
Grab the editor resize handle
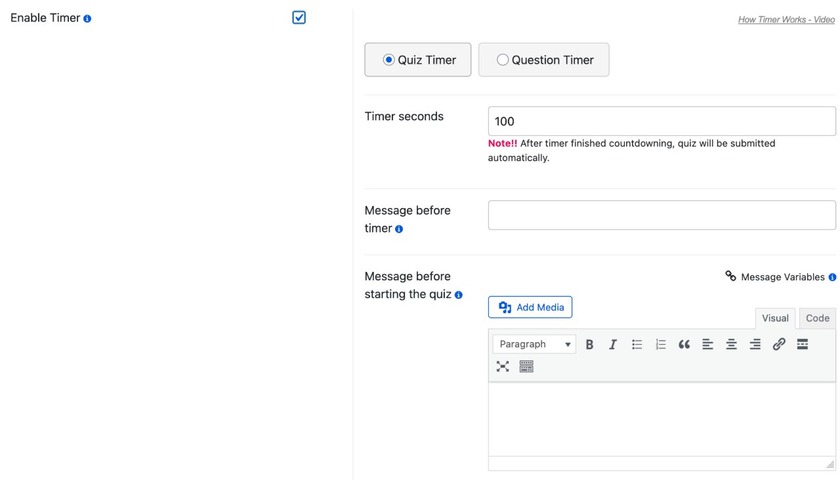point(830,464)
